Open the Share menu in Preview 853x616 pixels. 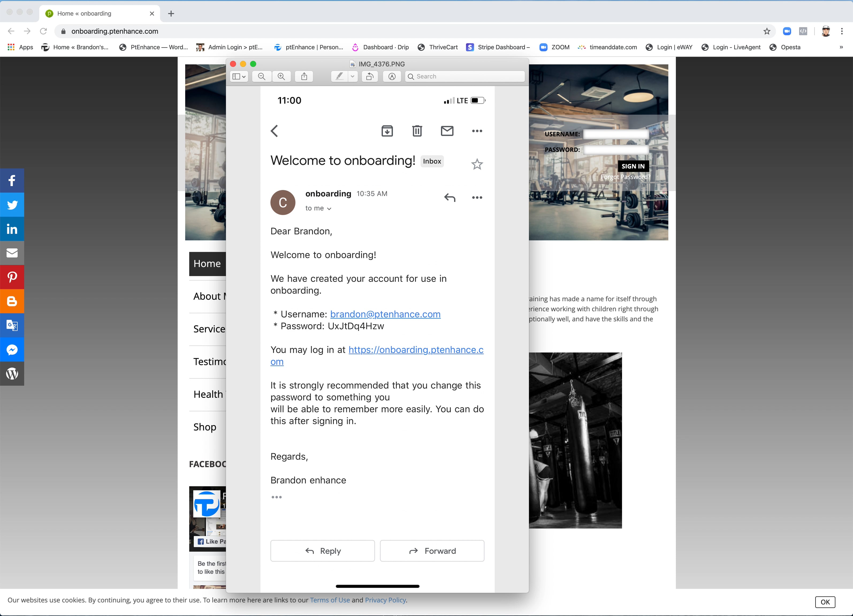(304, 76)
